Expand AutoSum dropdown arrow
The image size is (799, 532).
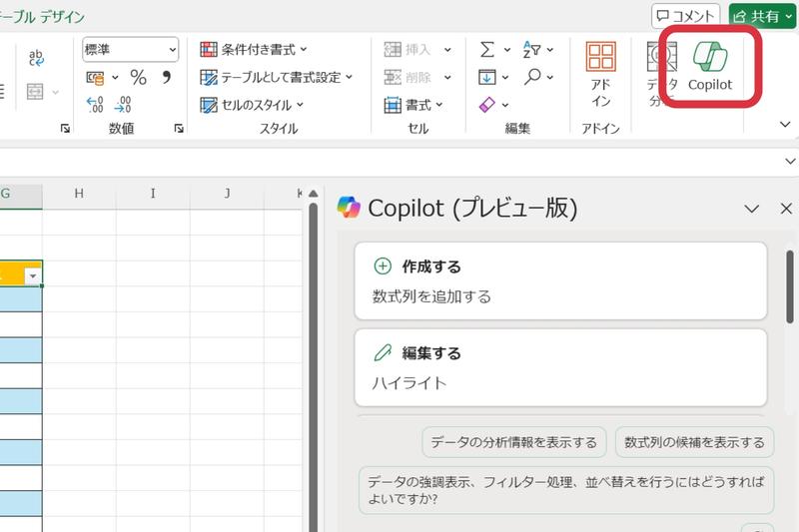507,49
